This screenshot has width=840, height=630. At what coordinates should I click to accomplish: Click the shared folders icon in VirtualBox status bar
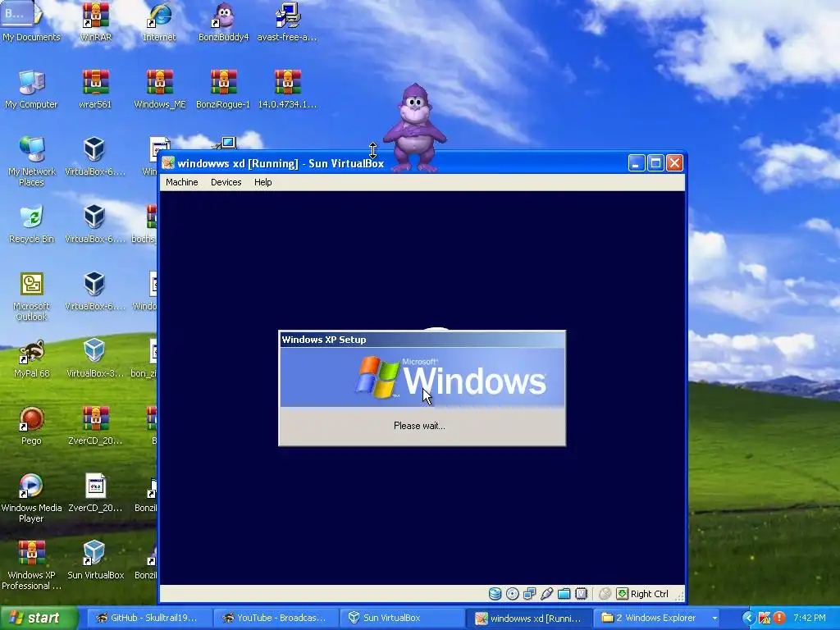[x=564, y=594]
